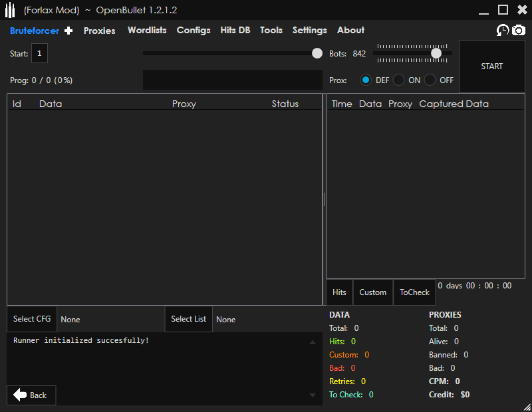The width and height of the screenshot is (532, 412).
Task: Click the 'Runner initialized succesfully!' log line
Action: point(81,340)
